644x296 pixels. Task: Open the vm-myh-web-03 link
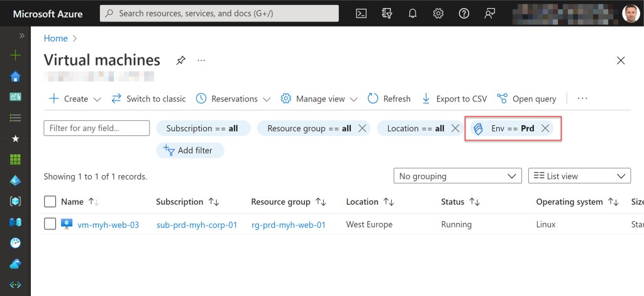coord(108,225)
